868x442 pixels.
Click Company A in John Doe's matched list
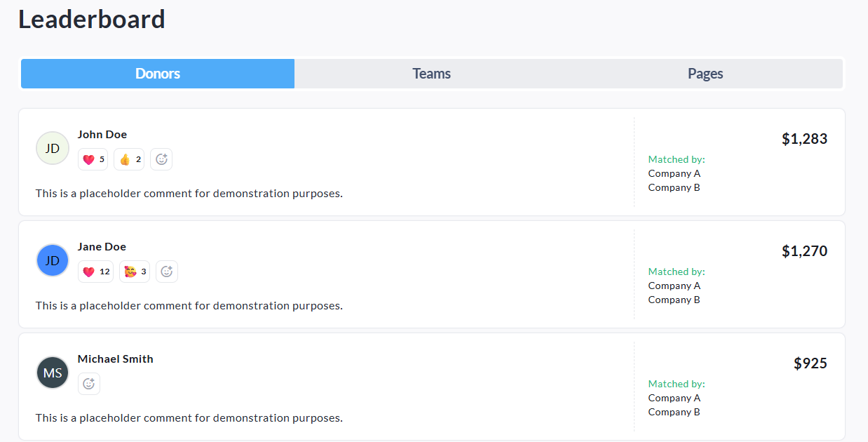coord(674,173)
